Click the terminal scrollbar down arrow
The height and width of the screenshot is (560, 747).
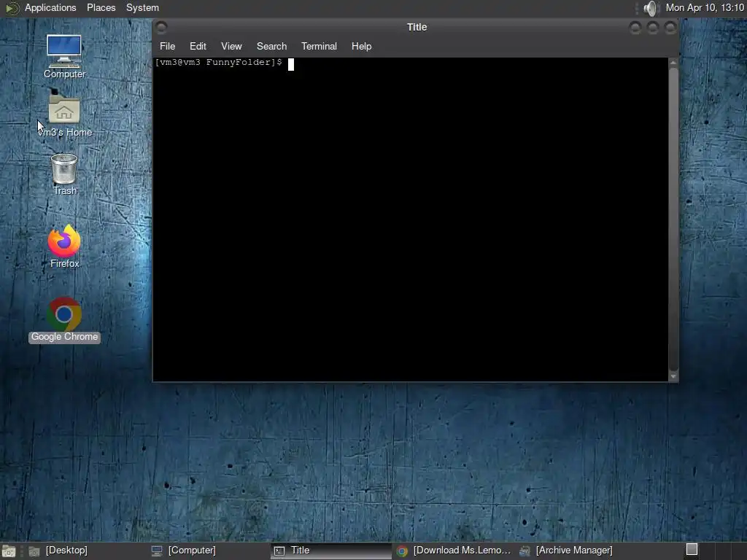pos(673,376)
